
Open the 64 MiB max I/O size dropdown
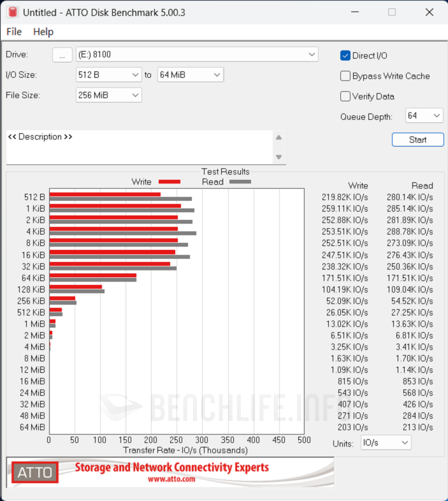pyautogui.click(x=191, y=75)
